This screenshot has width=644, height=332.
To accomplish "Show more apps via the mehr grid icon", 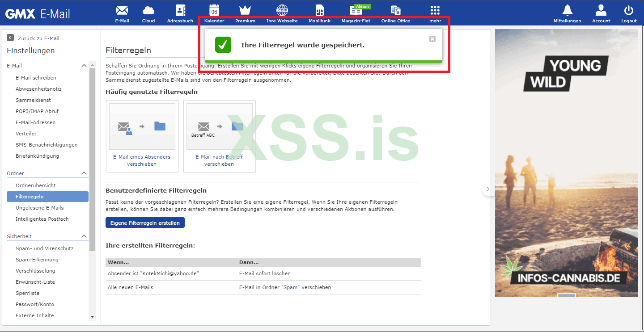I will pyautogui.click(x=435, y=14).
